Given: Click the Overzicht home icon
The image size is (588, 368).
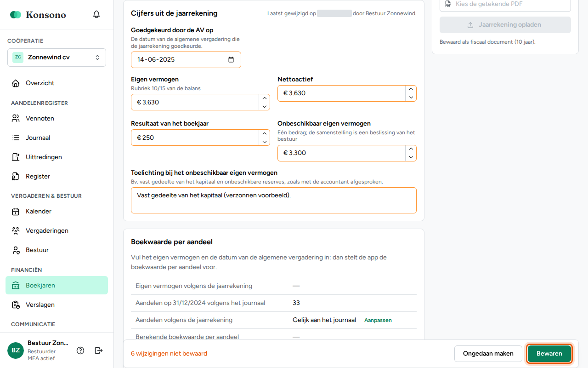Looking at the screenshot, I should pos(16,83).
